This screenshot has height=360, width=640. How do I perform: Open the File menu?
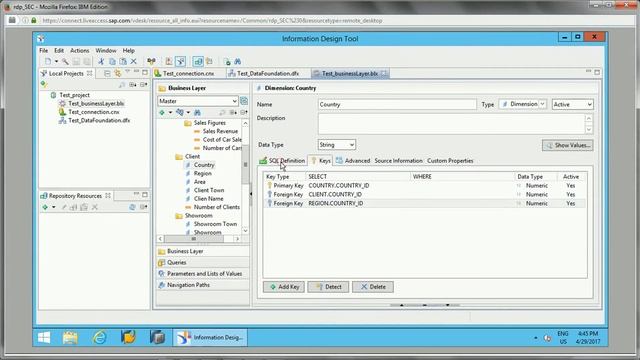point(44,51)
